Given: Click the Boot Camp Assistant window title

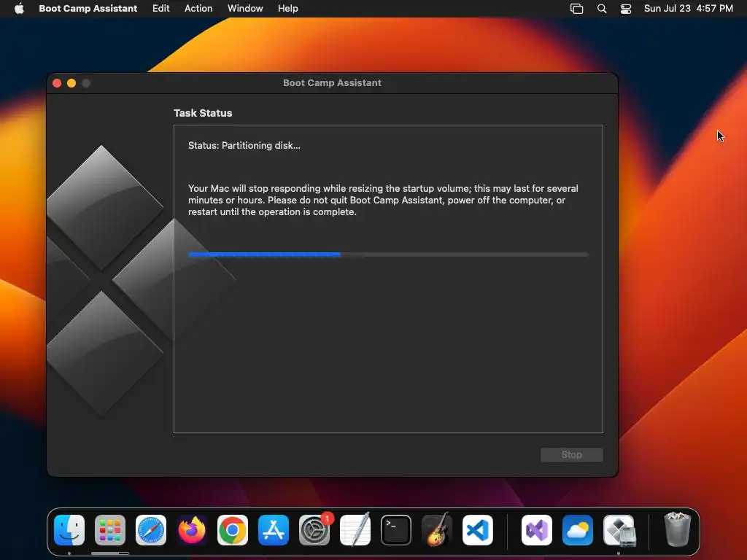Looking at the screenshot, I should (332, 83).
